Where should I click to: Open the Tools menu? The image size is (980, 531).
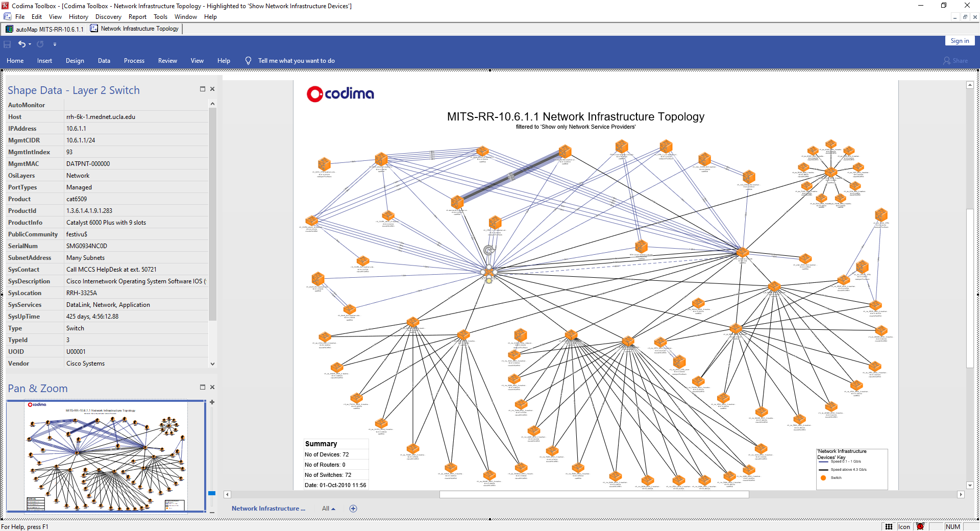click(x=161, y=17)
